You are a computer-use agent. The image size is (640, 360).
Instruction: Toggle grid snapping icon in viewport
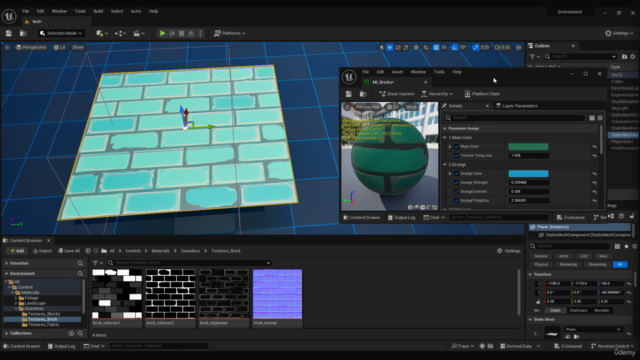(436, 47)
